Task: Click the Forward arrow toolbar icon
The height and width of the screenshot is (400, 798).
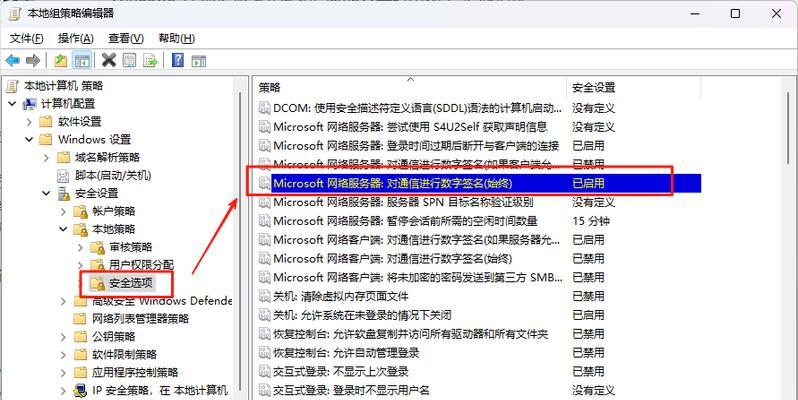Action: point(33,61)
